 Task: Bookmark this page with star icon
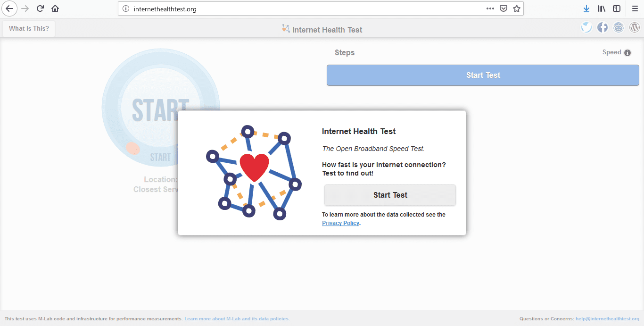517,8
